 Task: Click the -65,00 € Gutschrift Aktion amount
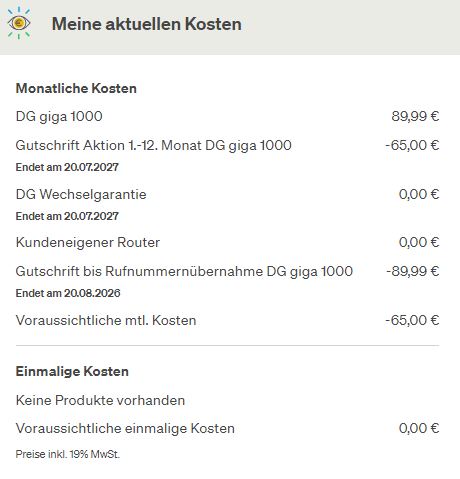[412, 145]
